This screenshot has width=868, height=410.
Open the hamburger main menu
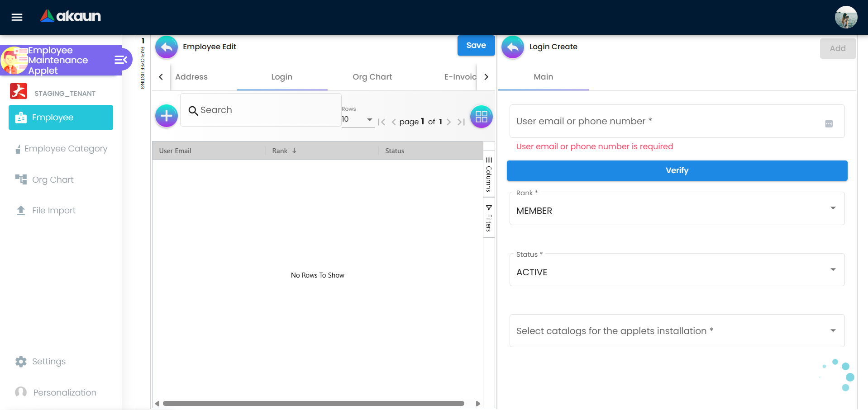(x=17, y=17)
